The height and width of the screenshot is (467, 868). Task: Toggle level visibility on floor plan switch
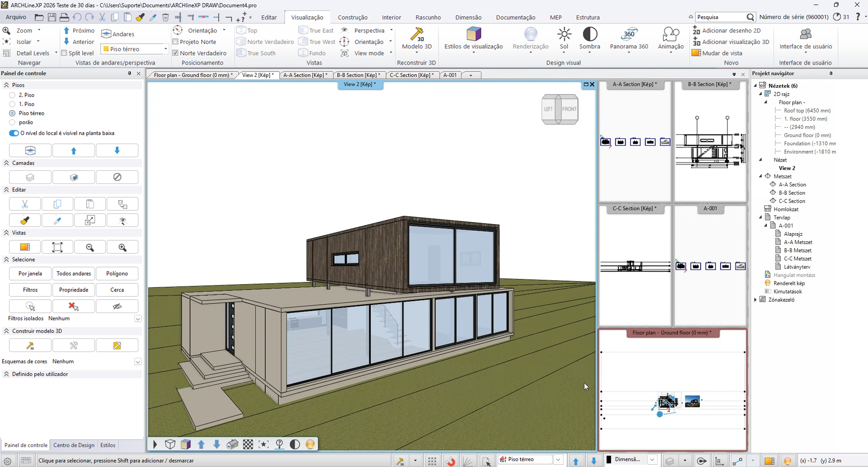click(x=14, y=133)
